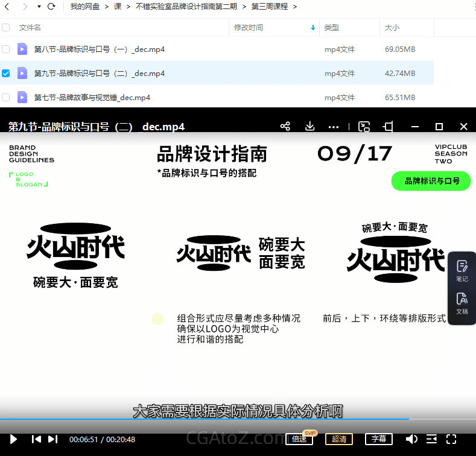Uncheck the 第九节-品牌标识与口号（二） file checkbox
This screenshot has height=456, width=476.
click(x=6, y=73)
